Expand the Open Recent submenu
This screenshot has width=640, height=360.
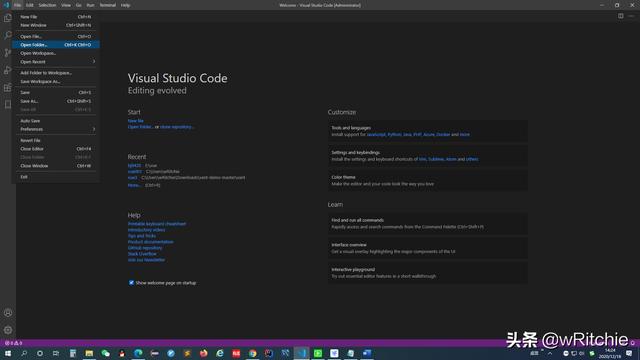pos(56,62)
